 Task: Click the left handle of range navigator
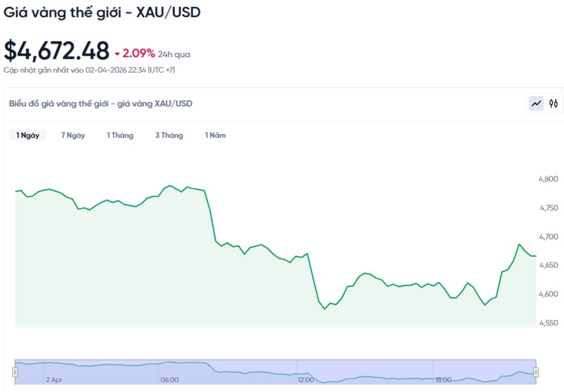click(15, 372)
